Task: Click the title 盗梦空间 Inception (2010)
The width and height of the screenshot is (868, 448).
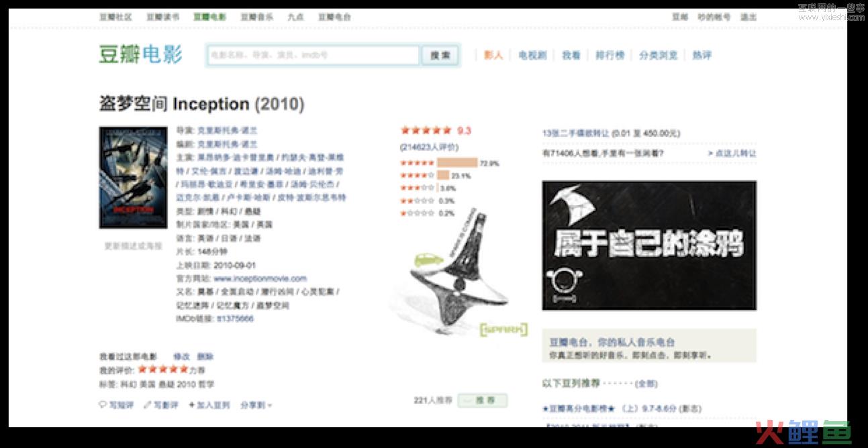Action: pos(202,104)
